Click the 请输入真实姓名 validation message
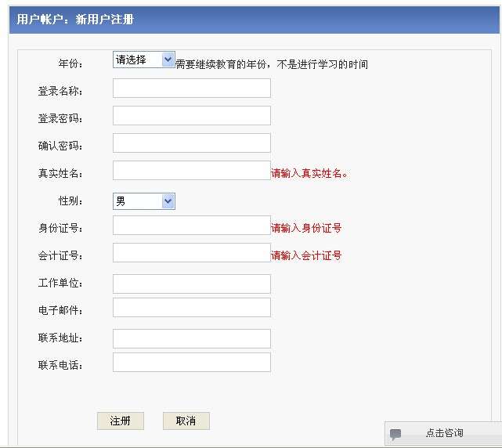Image resolution: width=502 pixels, height=448 pixels. [x=309, y=173]
